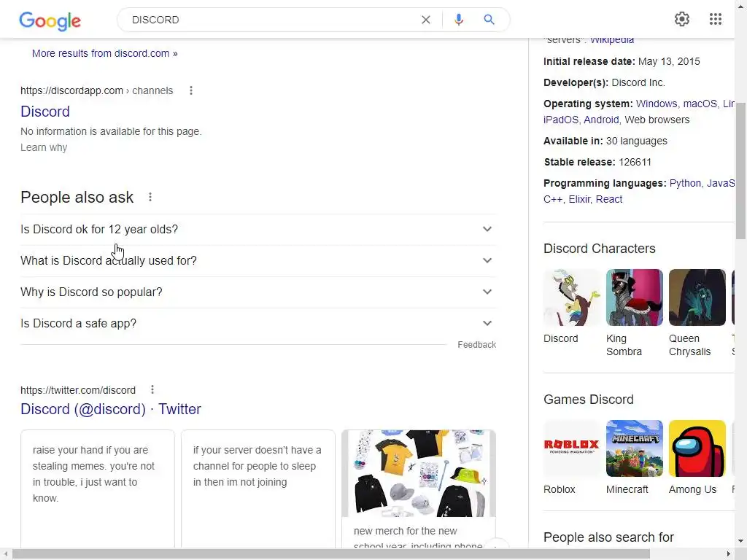Click the horizontal scrollbar thumb
Image resolution: width=747 pixels, height=560 pixels.
331,554
